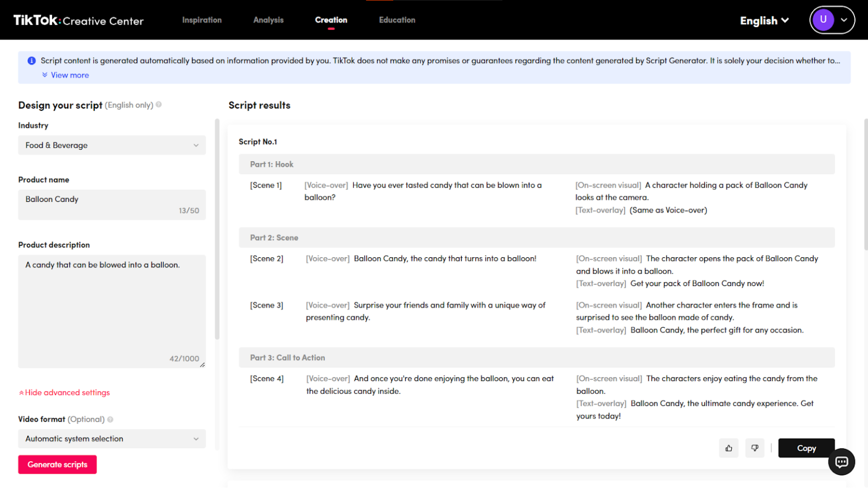Click the Design your script heading
The image size is (868, 489).
(x=60, y=105)
